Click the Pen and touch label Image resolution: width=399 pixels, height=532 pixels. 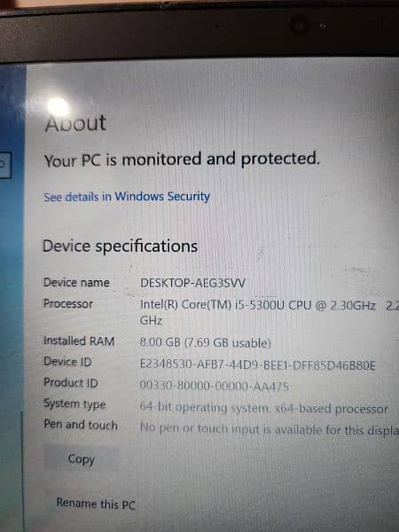[81, 425]
